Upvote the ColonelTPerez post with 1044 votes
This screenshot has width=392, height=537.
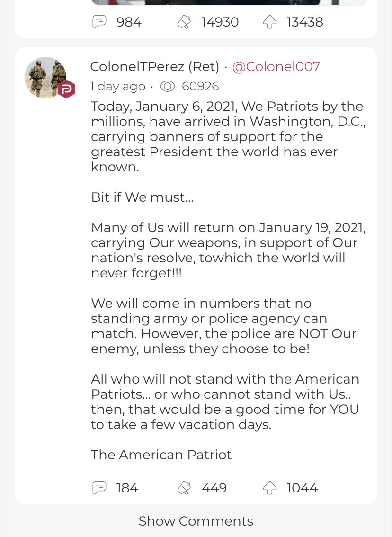270,488
